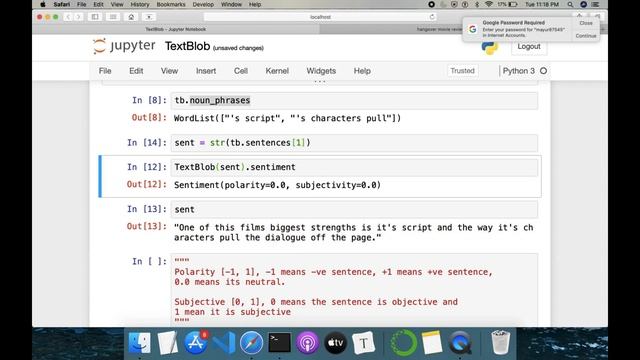Click the Sentiment(polarity=0.0...) output
Screen dimensions: 640x360
[277, 185]
